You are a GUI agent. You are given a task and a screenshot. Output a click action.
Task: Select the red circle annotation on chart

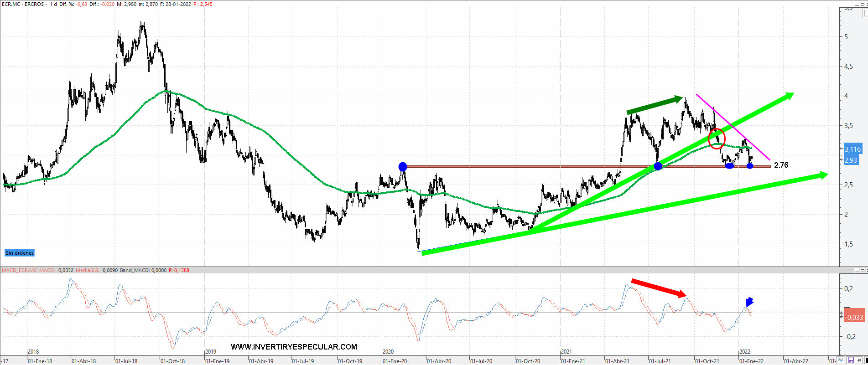point(717,139)
